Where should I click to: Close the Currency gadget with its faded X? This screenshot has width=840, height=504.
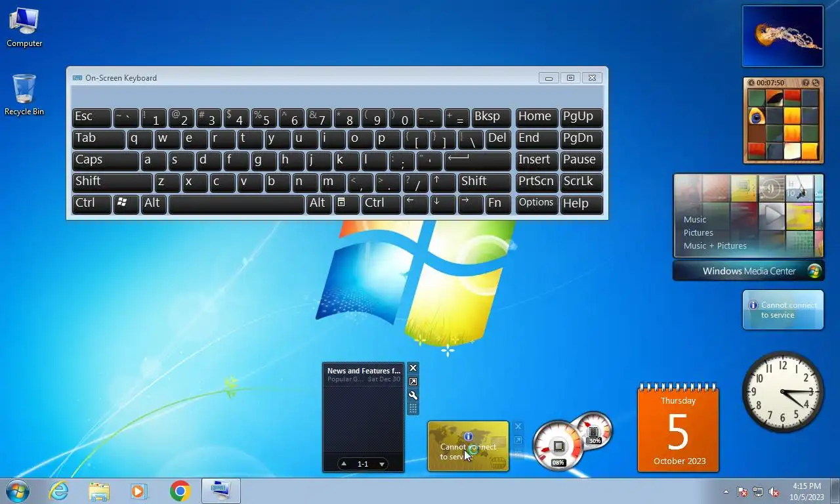point(518,427)
